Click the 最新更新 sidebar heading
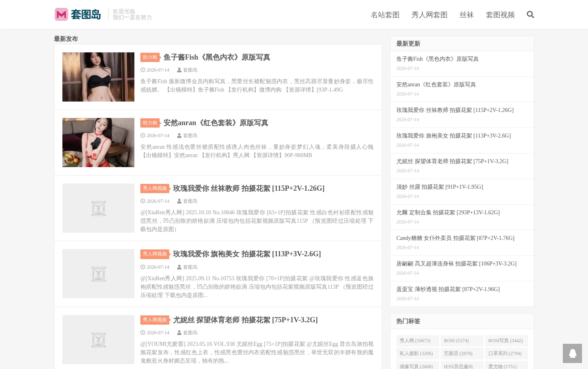 [408, 44]
